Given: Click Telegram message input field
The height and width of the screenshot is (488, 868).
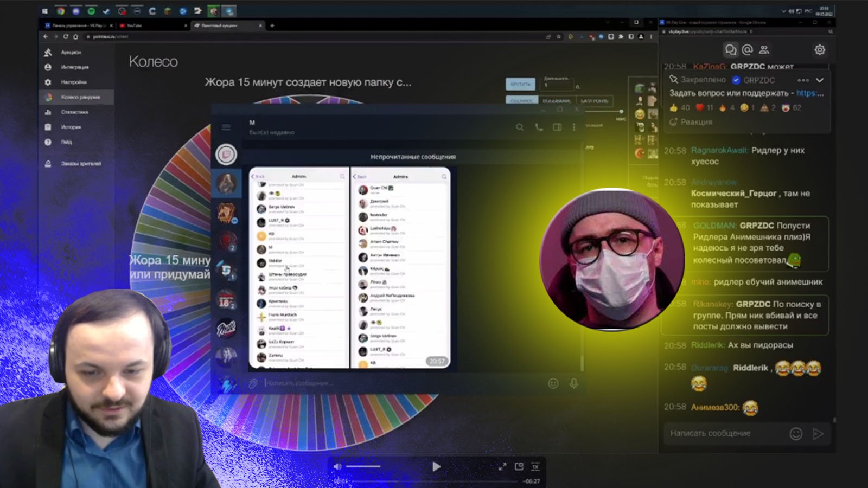Looking at the screenshot, I should tap(401, 383).
